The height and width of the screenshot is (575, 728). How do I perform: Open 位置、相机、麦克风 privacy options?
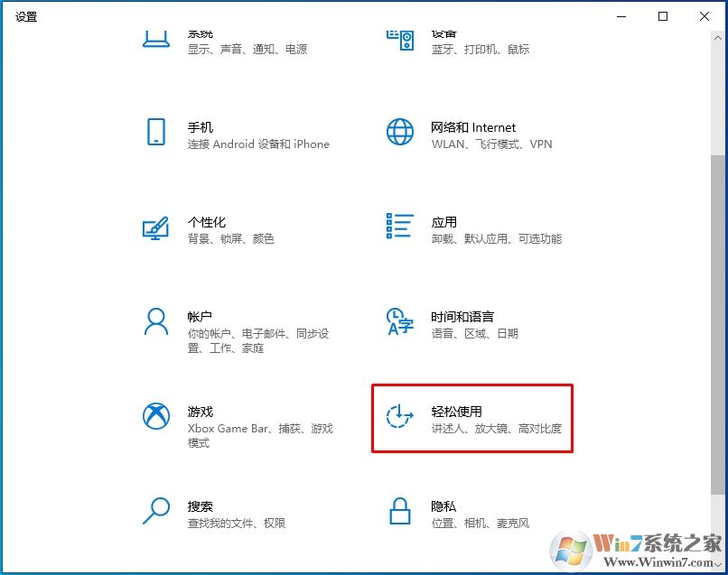point(480,523)
